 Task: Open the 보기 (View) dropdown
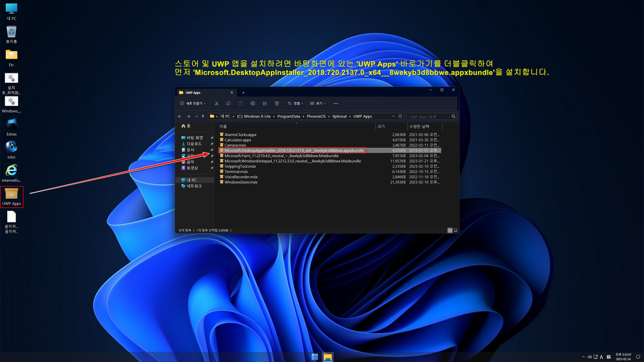(318, 103)
